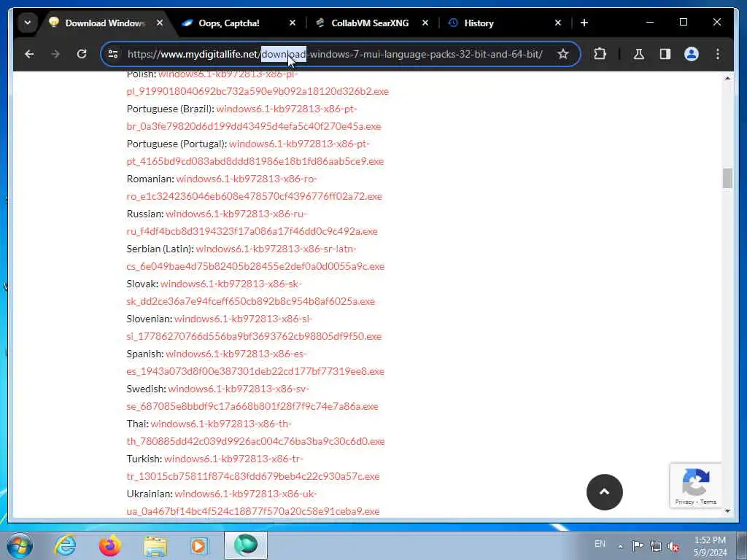This screenshot has width=747, height=560.
Task: Close the History tab
Action: (558, 23)
